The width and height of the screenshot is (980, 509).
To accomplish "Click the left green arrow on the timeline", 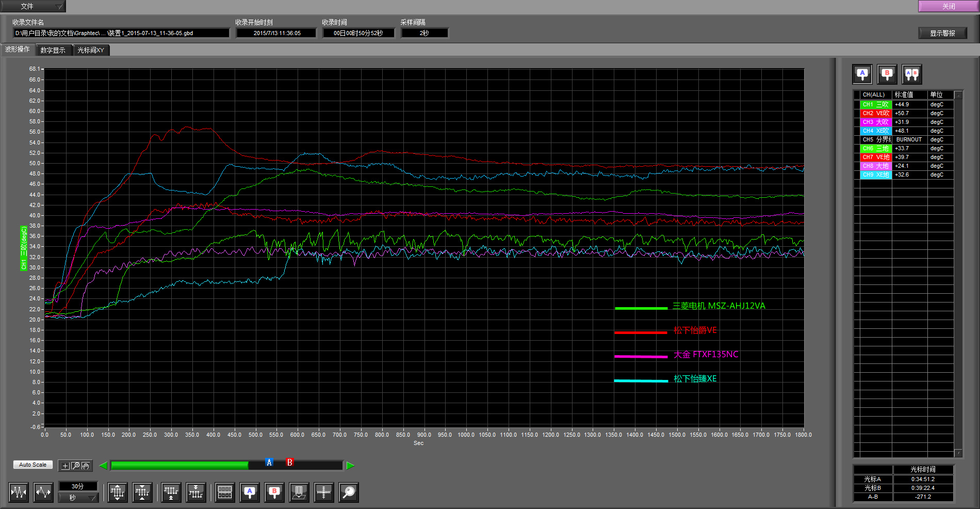I will click(103, 466).
